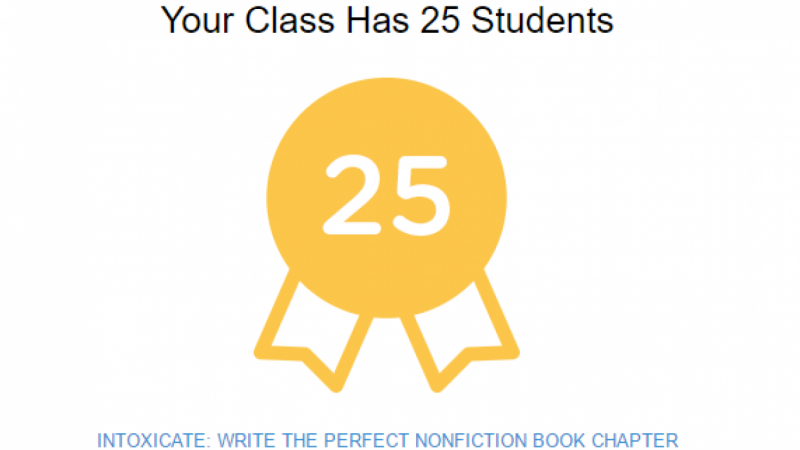Click the word Students in the heading
800x450 pixels.
542,20
